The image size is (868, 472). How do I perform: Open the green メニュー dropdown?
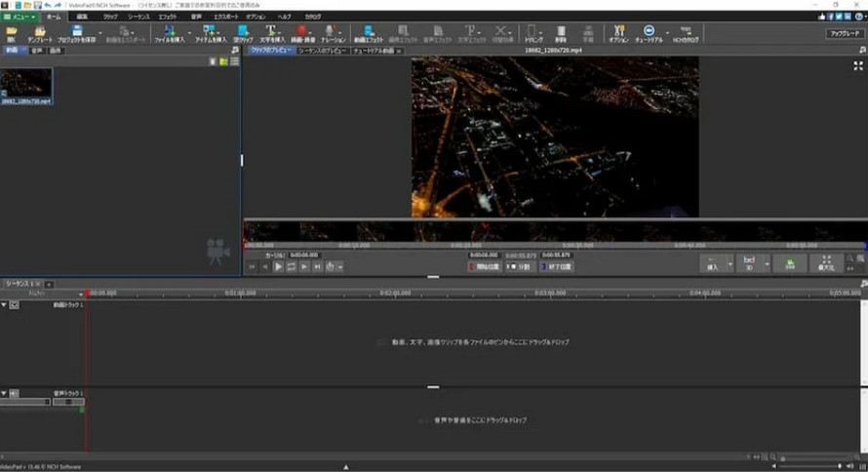click(x=20, y=17)
